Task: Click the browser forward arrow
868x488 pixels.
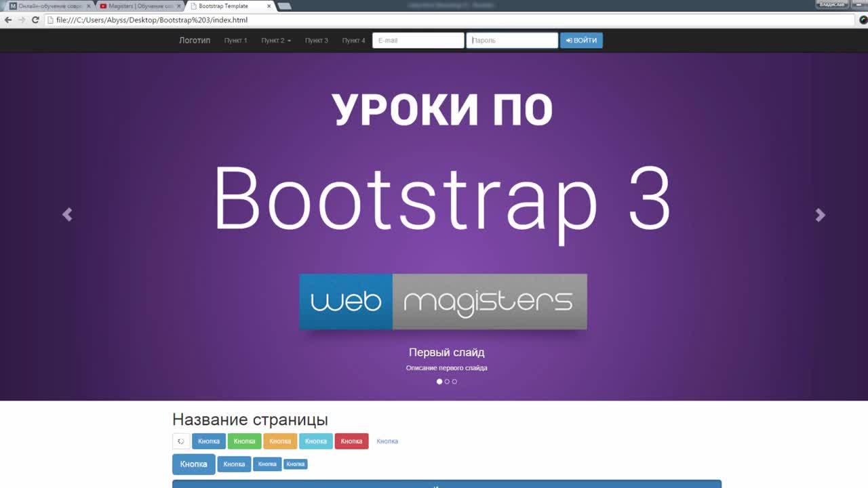Action: click(x=22, y=20)
